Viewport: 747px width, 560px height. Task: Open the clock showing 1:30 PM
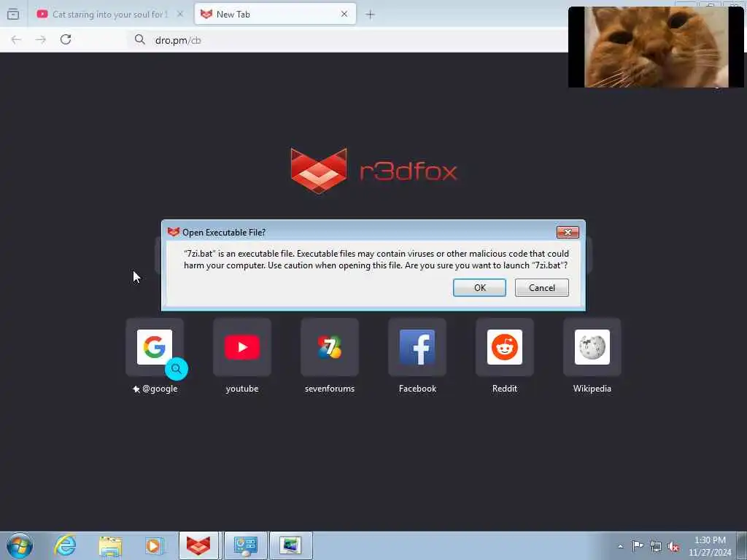coord(710,545)
